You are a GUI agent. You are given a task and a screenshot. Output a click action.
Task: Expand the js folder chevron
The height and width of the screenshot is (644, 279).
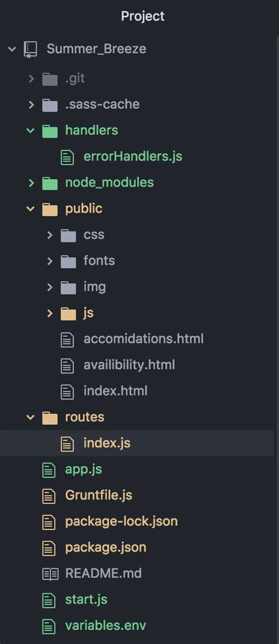click(49, 313)
